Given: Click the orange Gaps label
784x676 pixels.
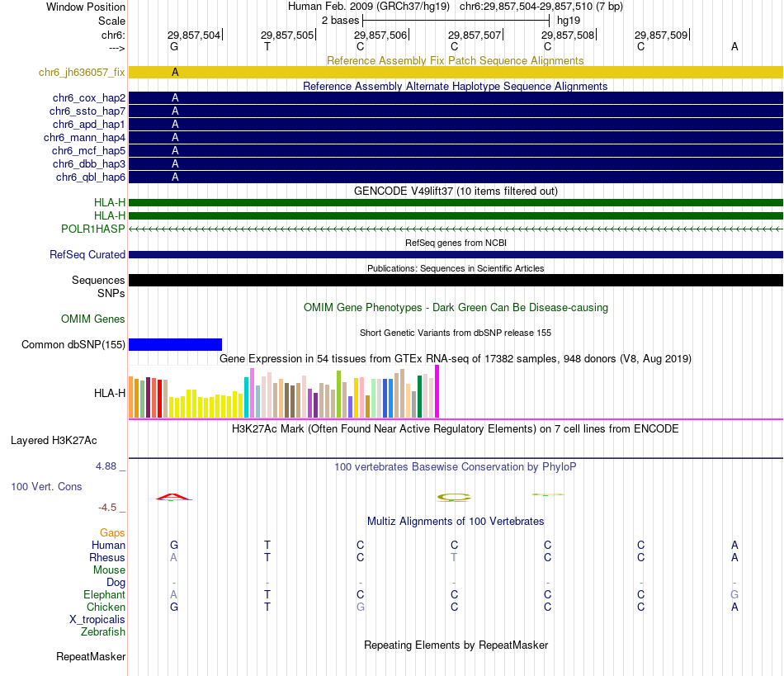Looking at the screenshot, I should click(x=112, y=533).
